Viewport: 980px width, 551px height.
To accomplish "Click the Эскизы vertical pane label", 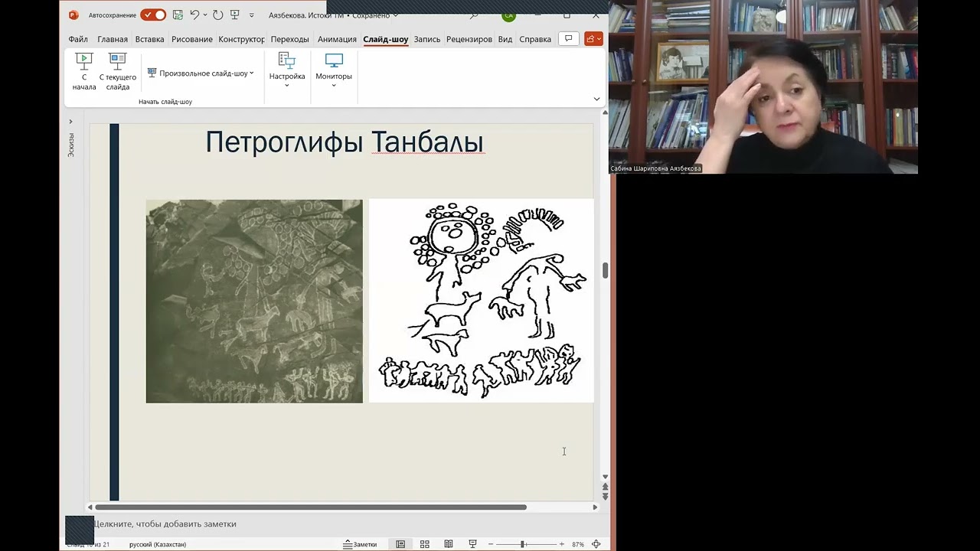I will pyautogui.click(x=70, y=145).
